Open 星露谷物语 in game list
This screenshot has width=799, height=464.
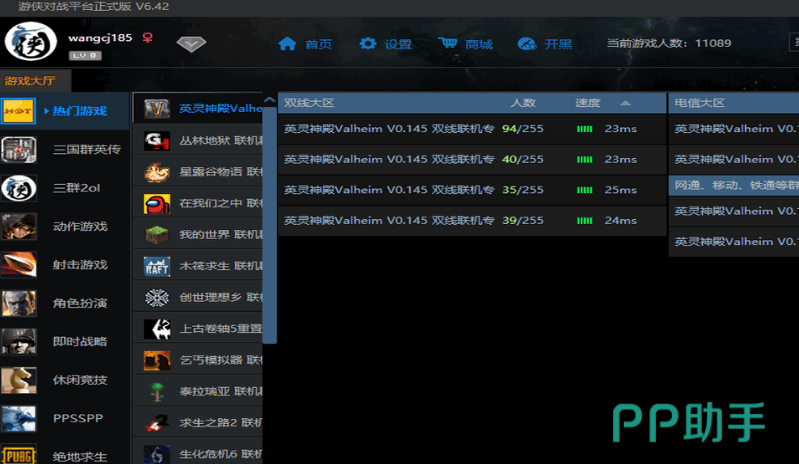[x=198, y=172]
